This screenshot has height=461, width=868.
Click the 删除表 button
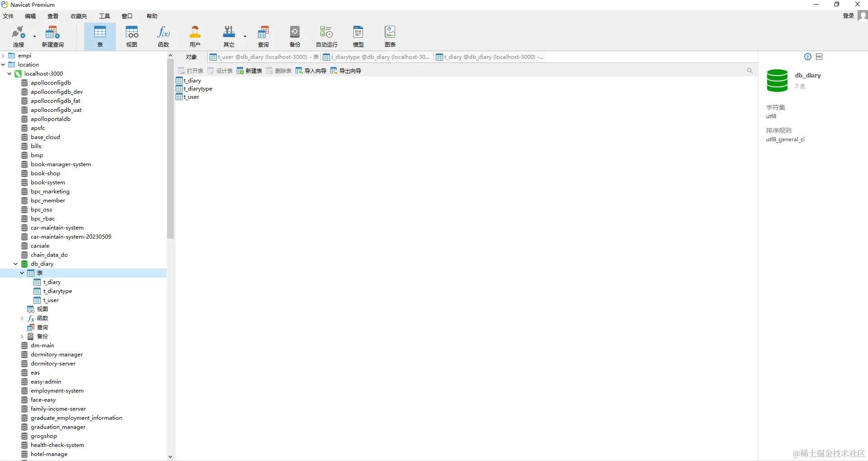279,71
